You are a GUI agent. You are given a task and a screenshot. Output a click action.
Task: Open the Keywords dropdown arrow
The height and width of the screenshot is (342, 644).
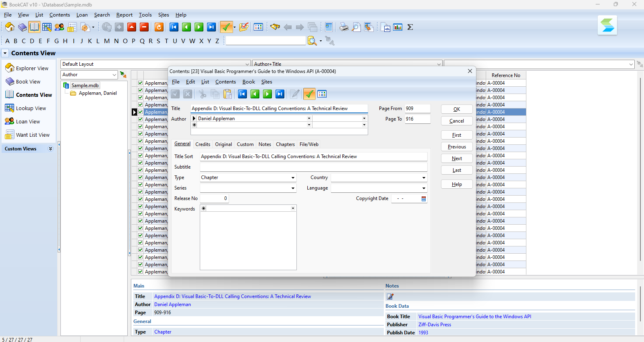[293, 209]
